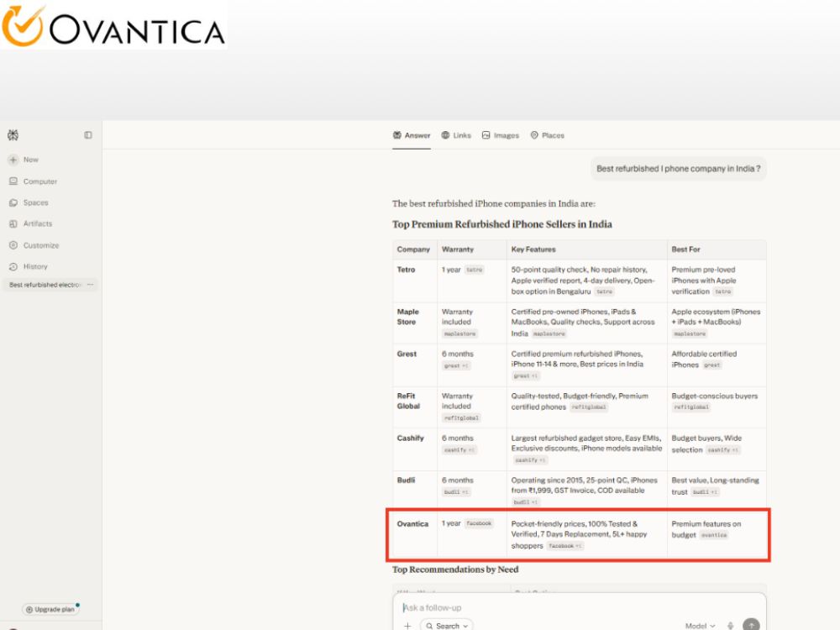The width and height of the screenshot is (840, 630).
Task: Start a New thread from the sidebar
Action: point(24,160)
